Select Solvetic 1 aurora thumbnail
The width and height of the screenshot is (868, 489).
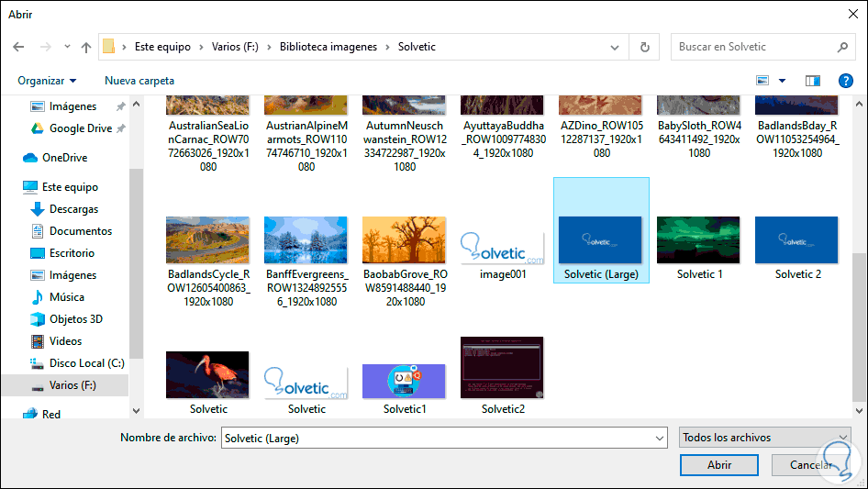click(698, 239)
